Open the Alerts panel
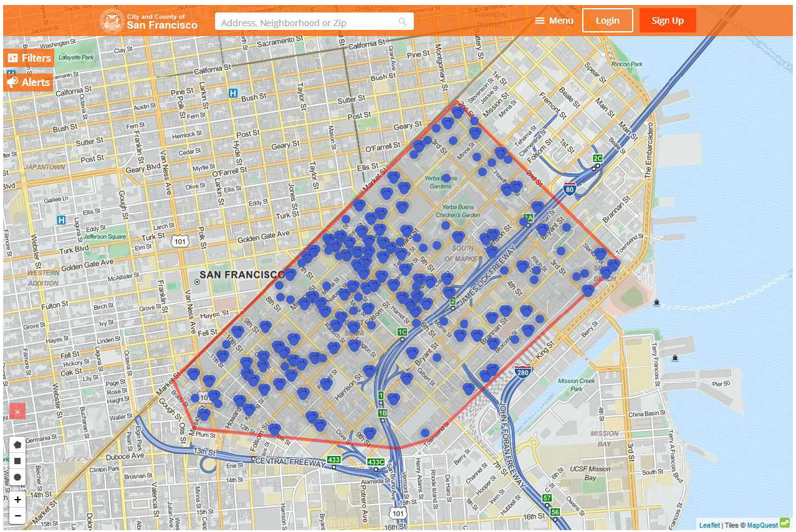The height and width of the screenshot is (532, 796). click(x=29, y=82)
